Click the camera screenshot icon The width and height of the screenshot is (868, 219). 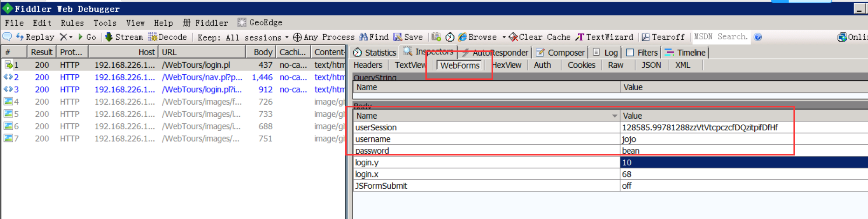(x=436, y=37)
